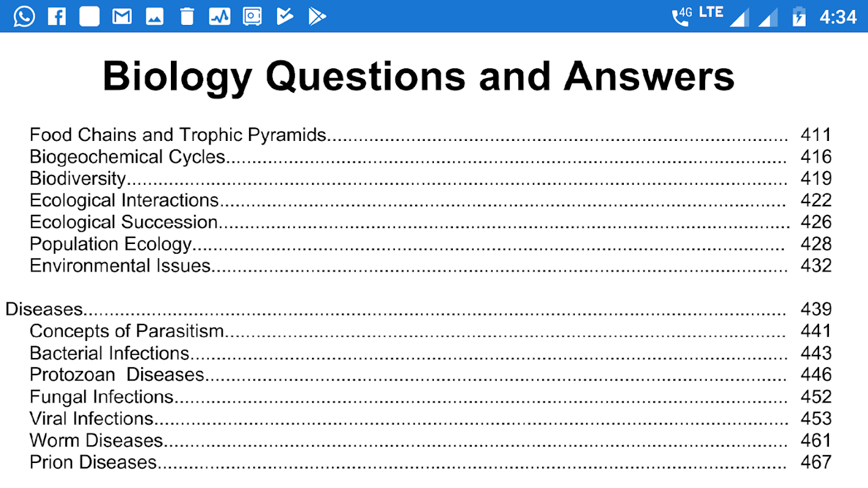This screenshot has height=488, width=868.
Task: Tap page number 432
Action: pyautogui.click(x=816, y=266)
